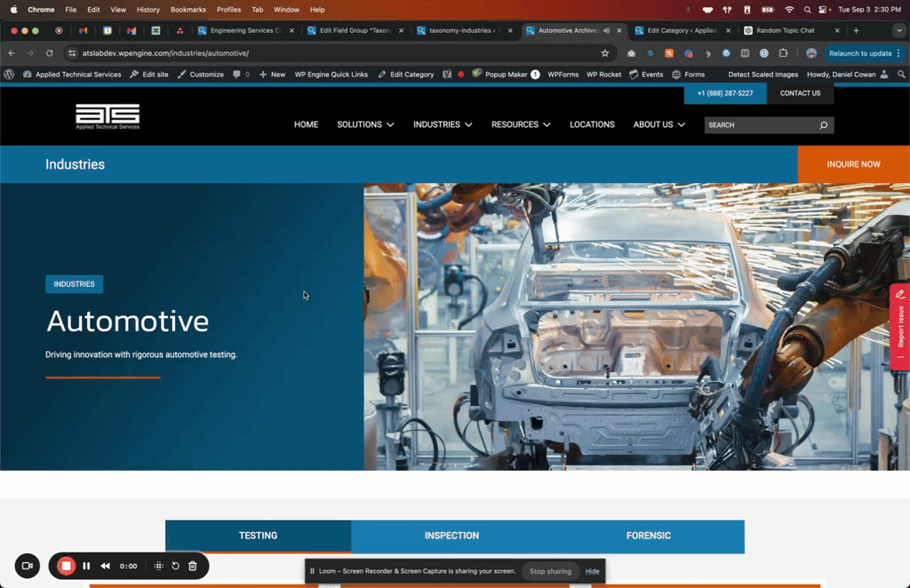
Task: Restart recording with the circular arrow icon
Action: [x=175, y=566]
